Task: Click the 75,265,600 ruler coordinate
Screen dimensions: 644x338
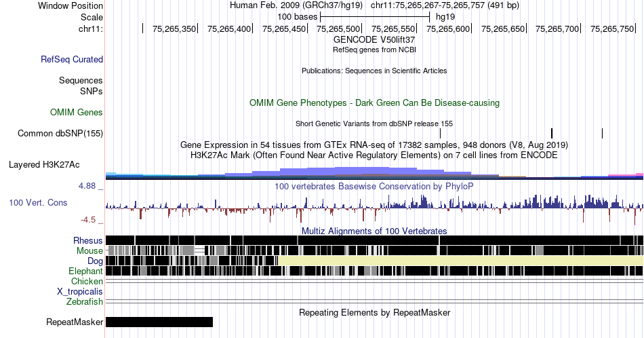Action: 448,29
